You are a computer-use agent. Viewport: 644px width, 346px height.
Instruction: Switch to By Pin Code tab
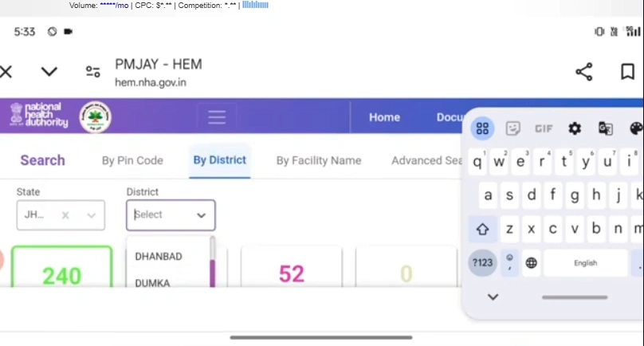132,161
